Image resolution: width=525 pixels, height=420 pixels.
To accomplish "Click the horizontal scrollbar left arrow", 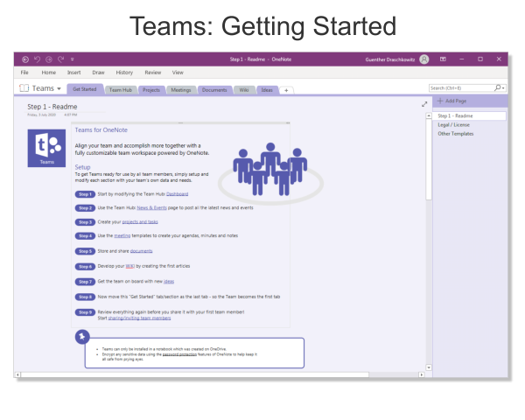I will tap(17, 374).
